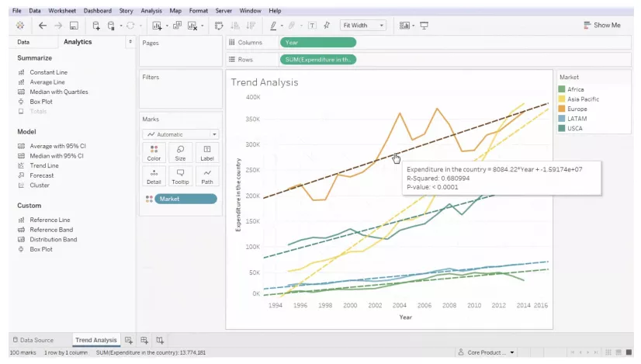Click the Undo back arrow in toolbar
641x364 pixels.
[43, 26]
